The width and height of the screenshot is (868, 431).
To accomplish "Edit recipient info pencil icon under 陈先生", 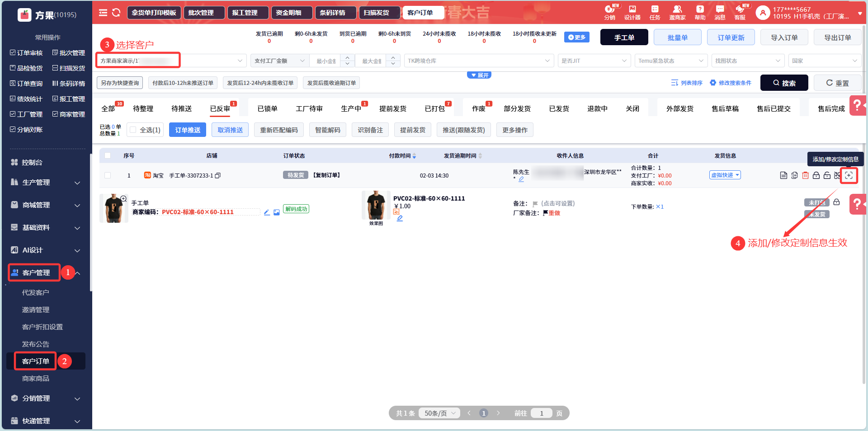I will [521, 179].
